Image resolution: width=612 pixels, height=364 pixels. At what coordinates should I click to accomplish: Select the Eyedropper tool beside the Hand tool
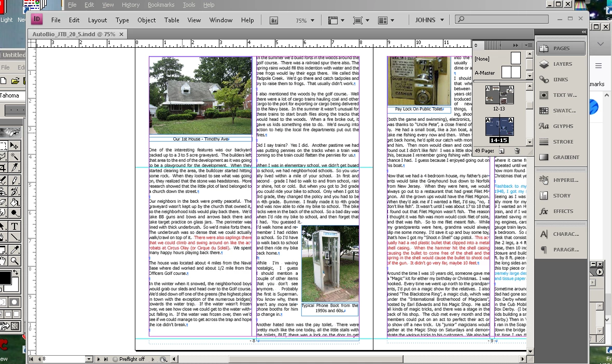15,250
